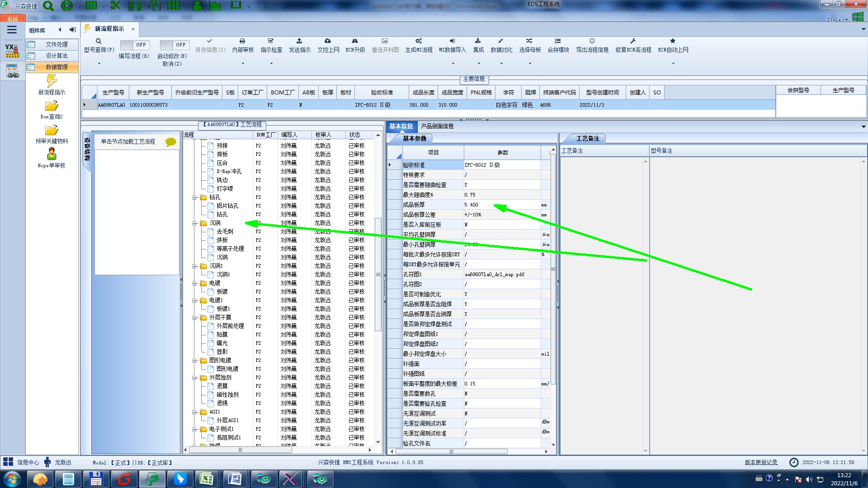868x488 pixels.
Task: Click the 型号查询 search icon
Action: coord(98,41)
